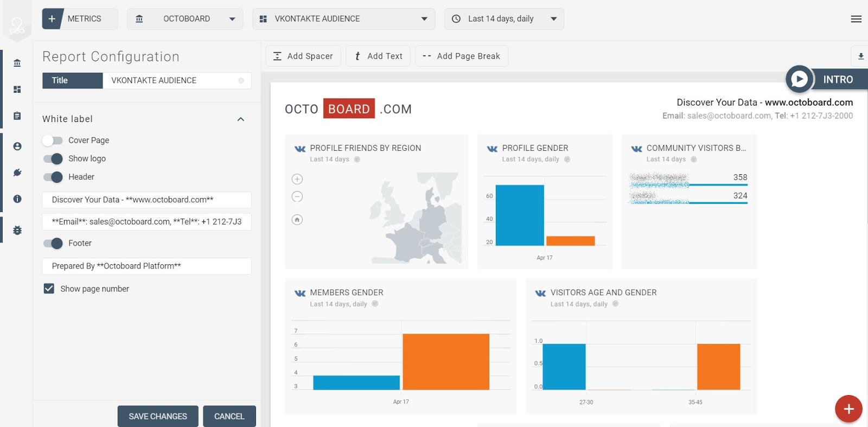Viewport: 868px width, 427px height.
Task: Open the bug report icon in the sidebar
Action: coord(17,230)
